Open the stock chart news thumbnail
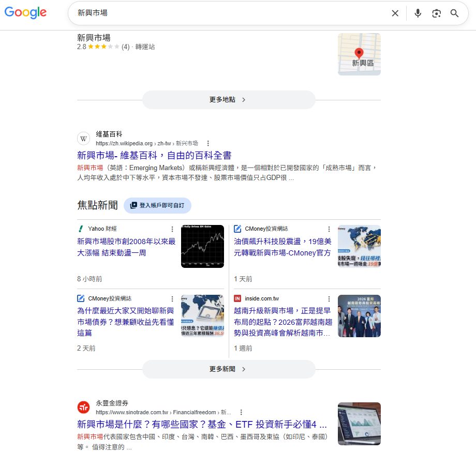The width and height of the screenshot is (476, 452). 202,246
